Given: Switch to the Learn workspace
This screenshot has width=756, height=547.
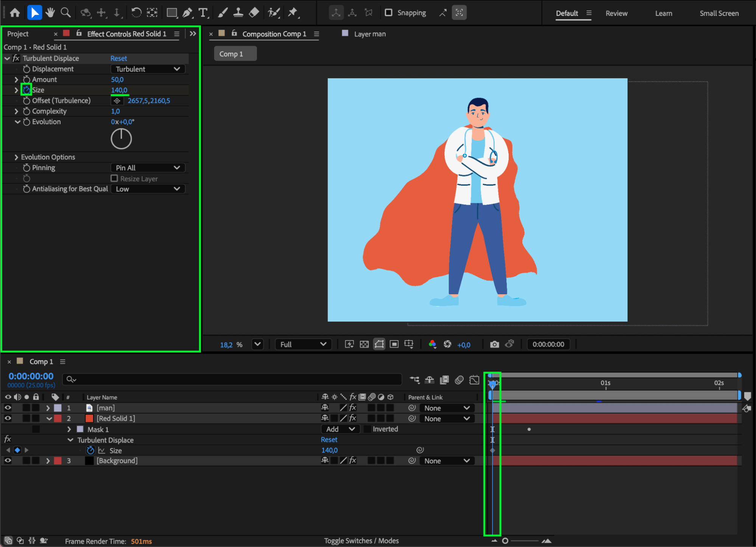Looking at the screenshot, I should (664, 13).
